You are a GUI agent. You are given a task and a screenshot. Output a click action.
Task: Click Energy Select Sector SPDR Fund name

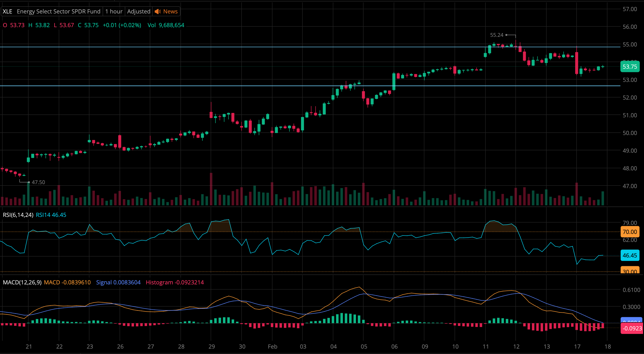[x=59, y=12]
